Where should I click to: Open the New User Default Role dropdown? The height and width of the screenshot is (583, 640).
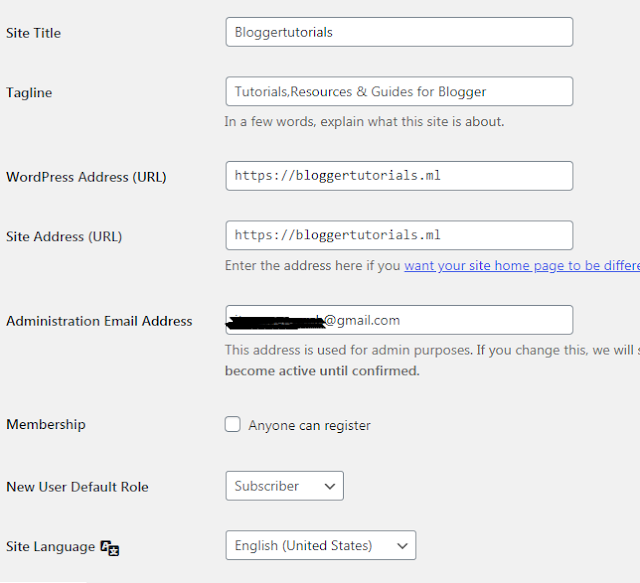284,486
